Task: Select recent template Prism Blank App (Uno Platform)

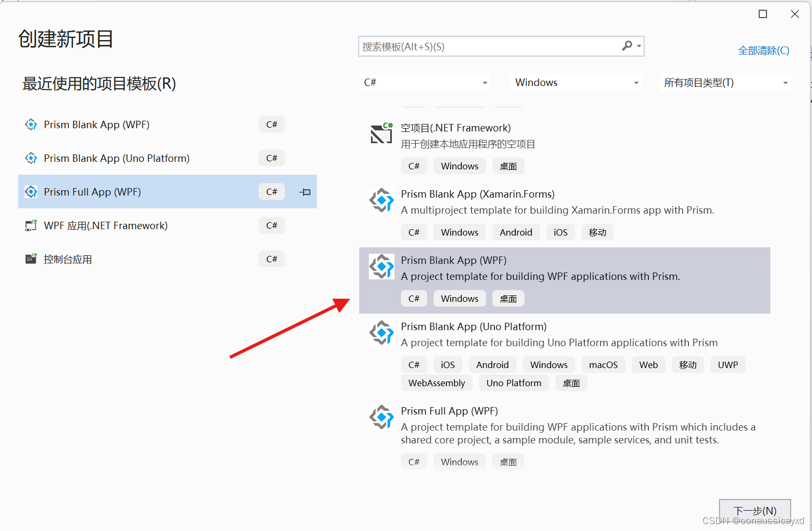Action: click(x=167, y=158)
